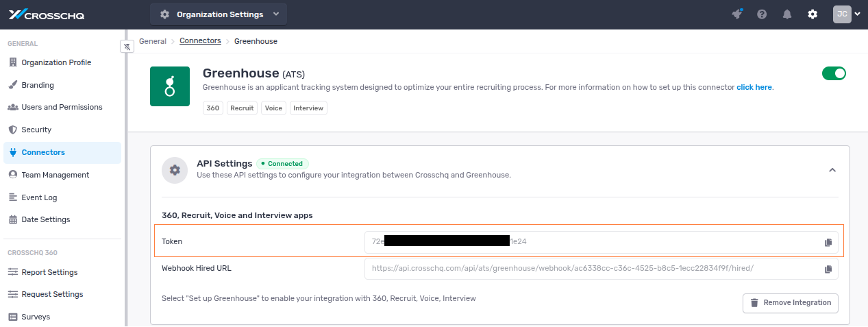Click the Branding brush icon

(x=13, y=85)
